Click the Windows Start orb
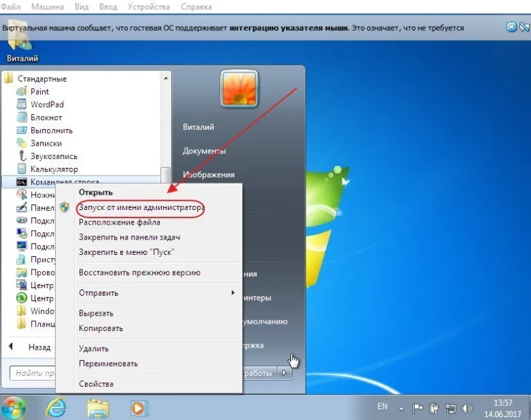The image size is (531, 420). coord(13,408)
